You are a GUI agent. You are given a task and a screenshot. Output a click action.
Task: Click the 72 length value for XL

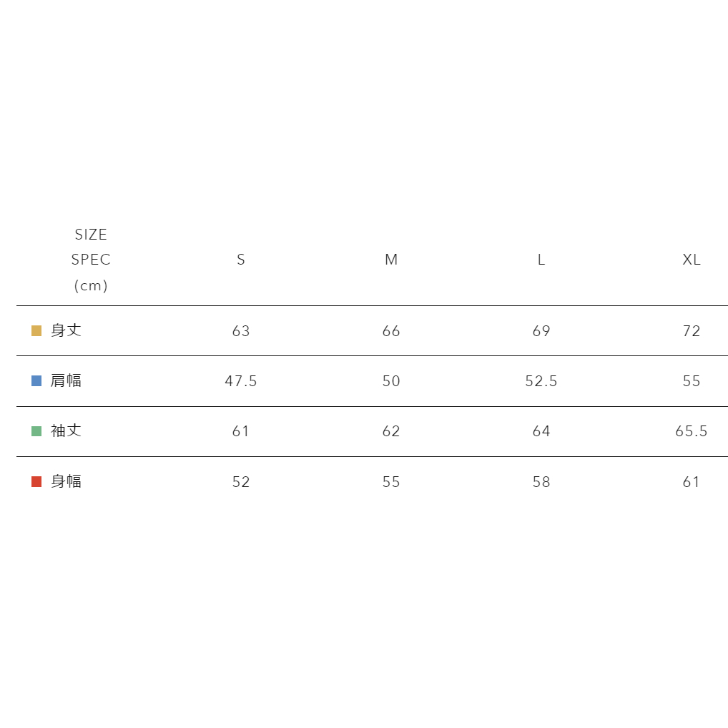(692, 331)
